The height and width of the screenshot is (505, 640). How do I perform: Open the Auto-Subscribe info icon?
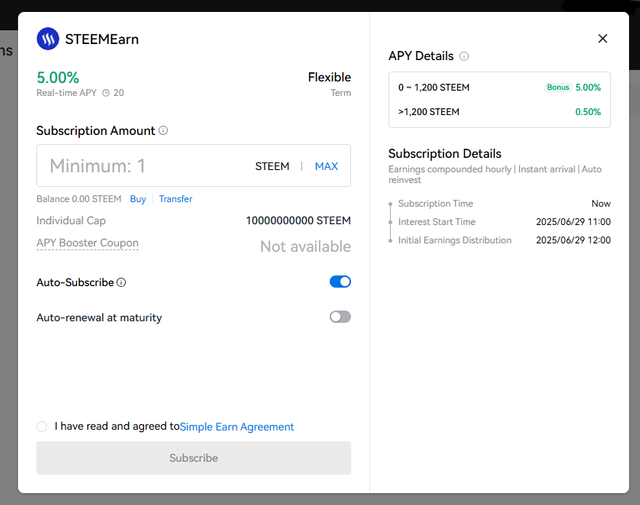(x=121, y=282)
